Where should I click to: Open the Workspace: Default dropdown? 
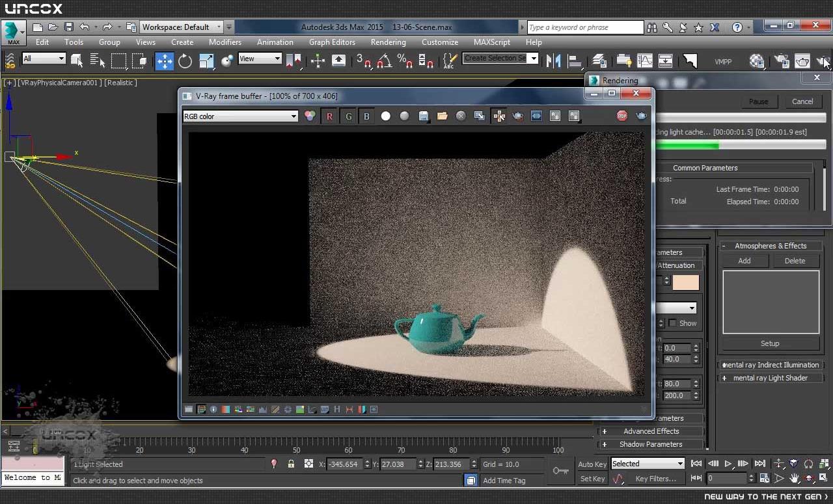[182, 27]
